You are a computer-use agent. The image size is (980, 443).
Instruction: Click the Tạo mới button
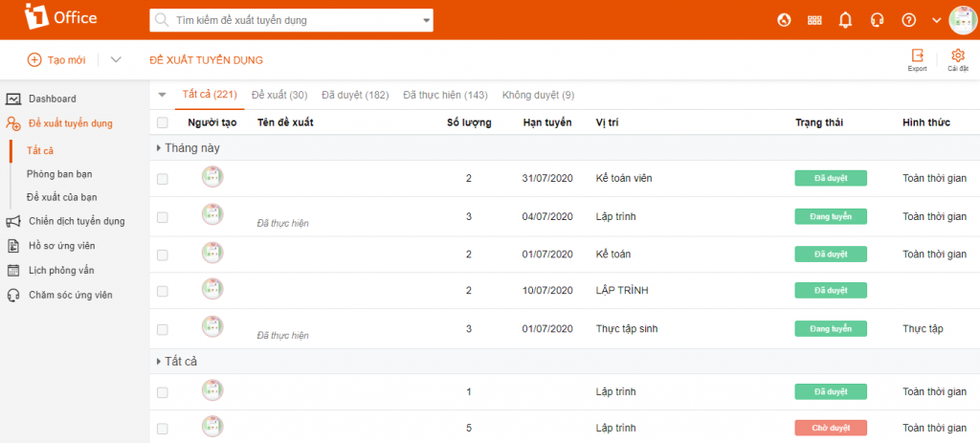click(x=56, y=60)
